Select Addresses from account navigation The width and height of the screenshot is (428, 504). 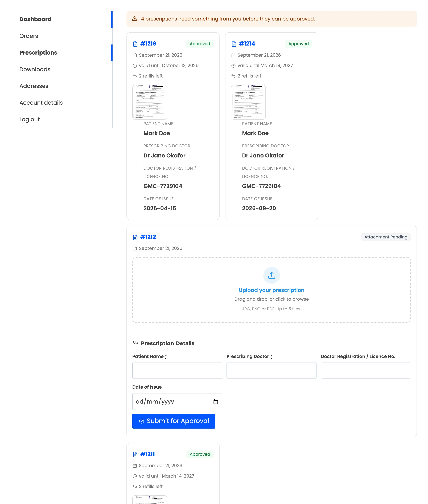pos(34,86)
